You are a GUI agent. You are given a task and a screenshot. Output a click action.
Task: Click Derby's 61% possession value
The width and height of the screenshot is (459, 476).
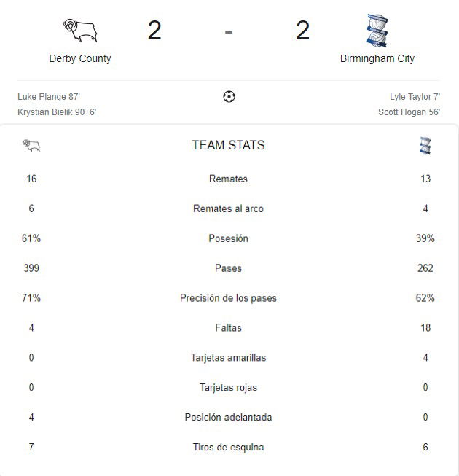(x=31, y=238)
